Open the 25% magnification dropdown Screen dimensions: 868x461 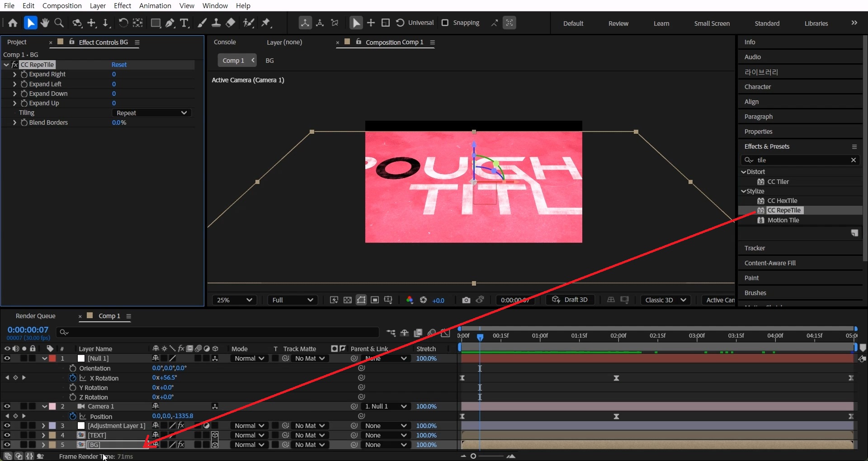point(234,300)
